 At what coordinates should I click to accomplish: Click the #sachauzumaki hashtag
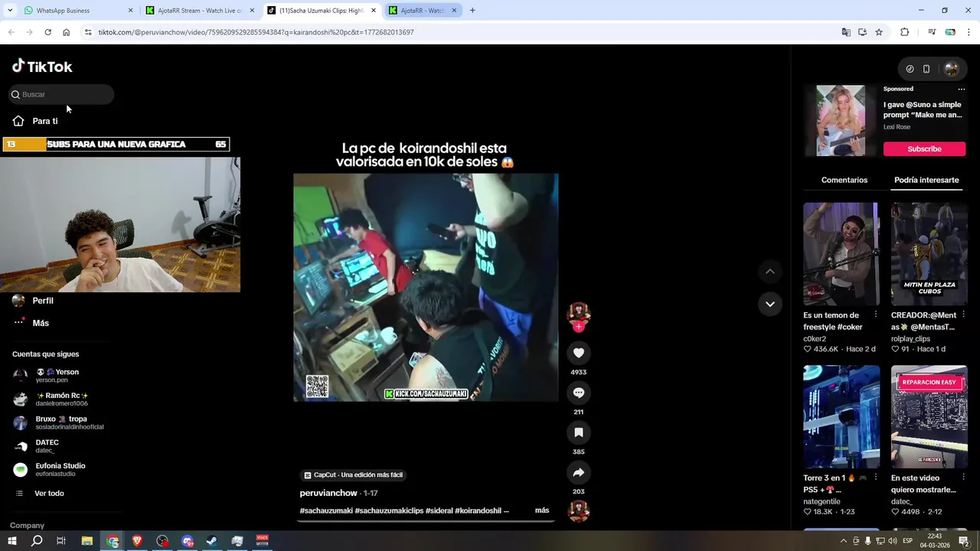[x=326, y=510]
